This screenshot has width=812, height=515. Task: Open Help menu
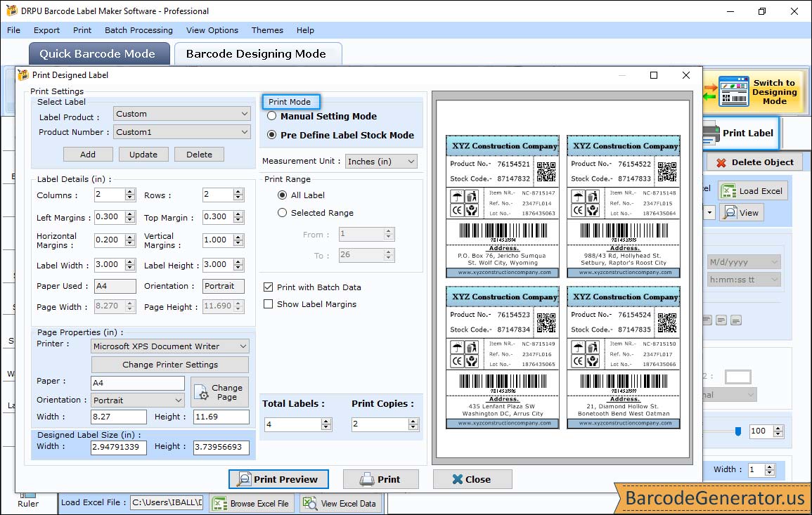click(x=306, y=30)
